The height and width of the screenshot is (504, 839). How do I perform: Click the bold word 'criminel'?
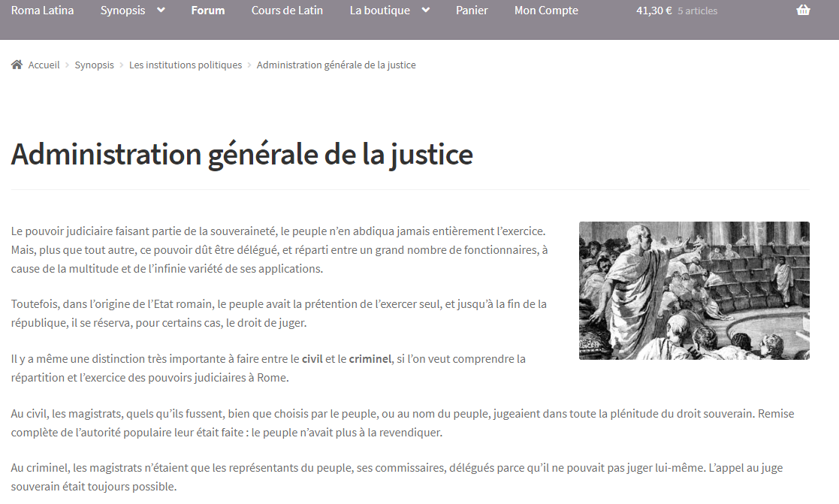370,359
